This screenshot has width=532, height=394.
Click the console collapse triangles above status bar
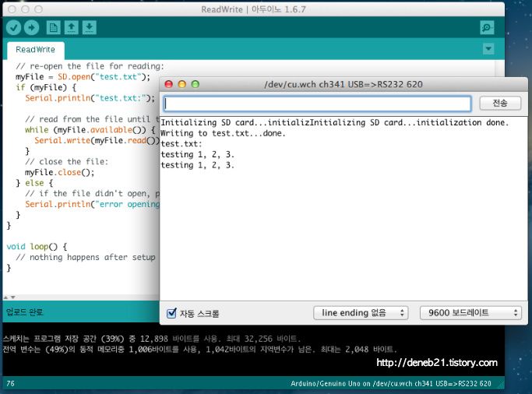[9, 297]
